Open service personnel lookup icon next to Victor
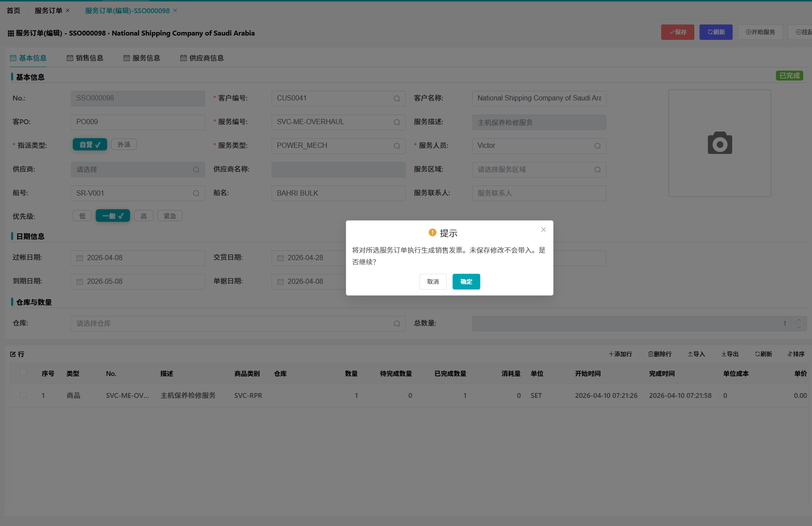This screenshot has width=812, height=526. click(597, 146)
